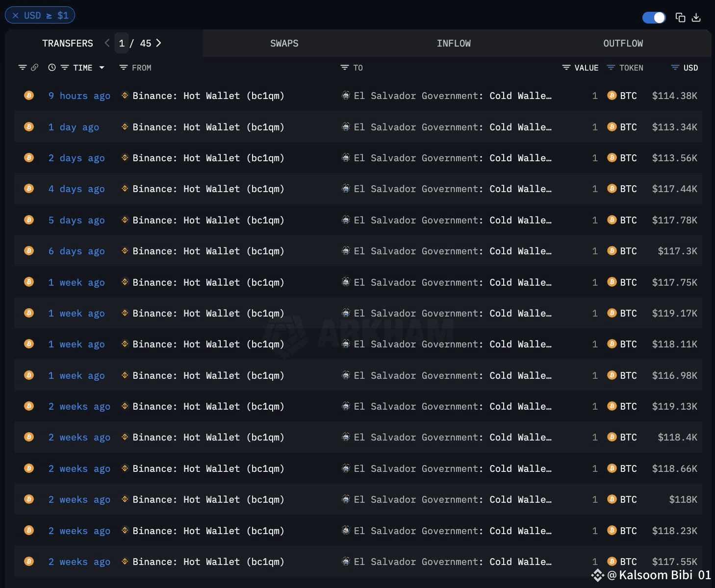Open the VALUE column filter
Screen dimensions: 715x588
pyautogui.click(x=566, y=68)
